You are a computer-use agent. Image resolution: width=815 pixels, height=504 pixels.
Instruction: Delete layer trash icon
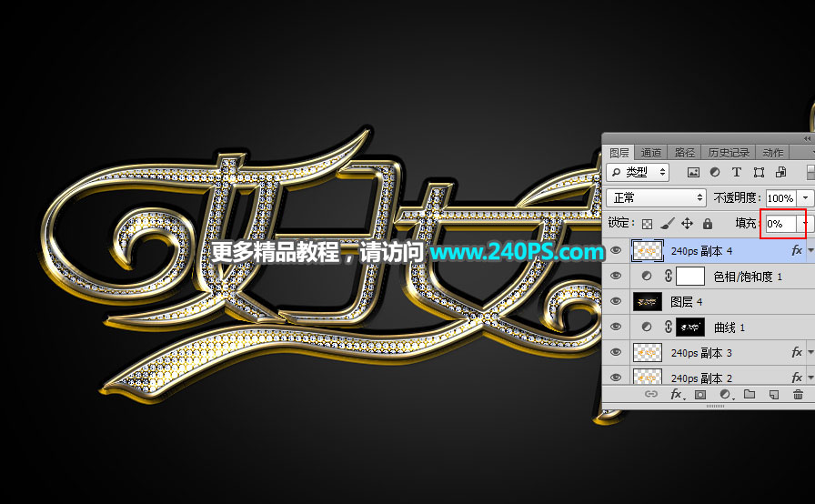point(799,394)
